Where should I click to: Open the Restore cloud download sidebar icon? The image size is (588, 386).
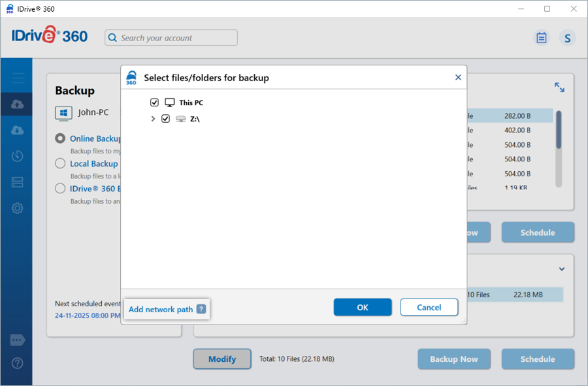point(17,130)
